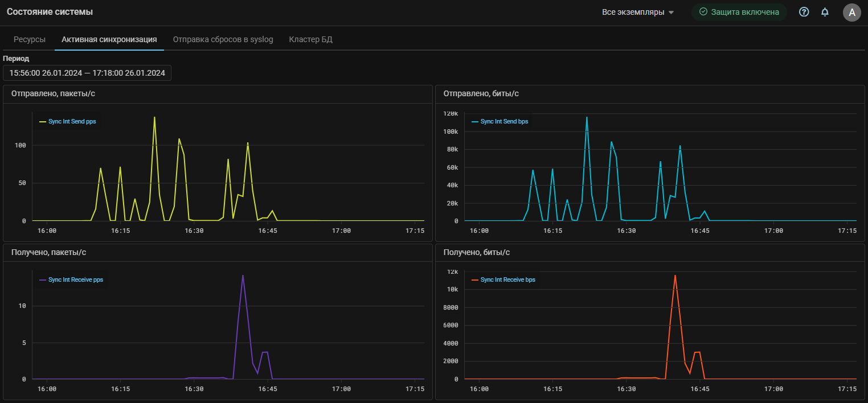868x403 pixels.
Task: Switch to the 'Ресурсы' tab
Action: click(x=30, y=39)
